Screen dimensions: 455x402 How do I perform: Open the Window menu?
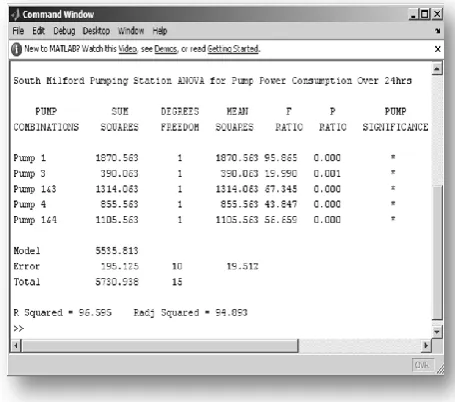[x=131, y=31]
